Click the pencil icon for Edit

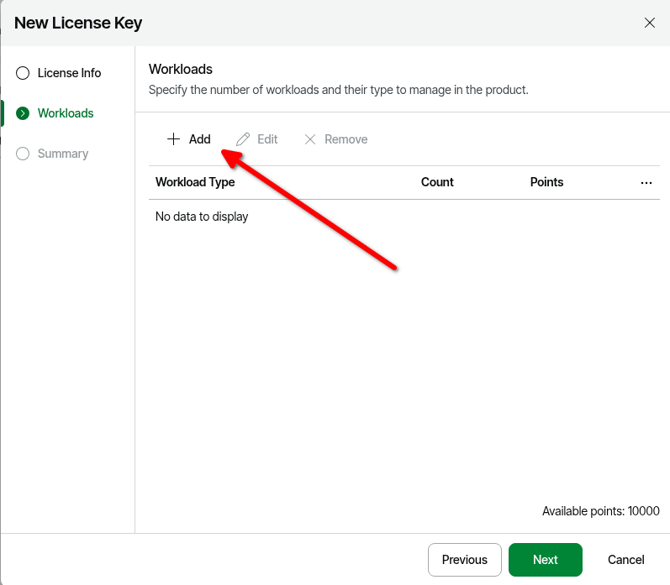(243, 139)
